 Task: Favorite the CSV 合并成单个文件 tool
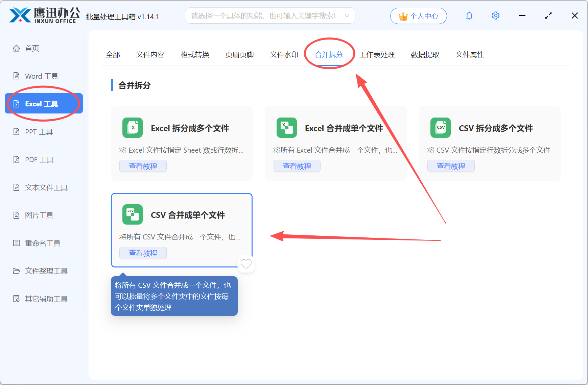[x=246, y=264]
